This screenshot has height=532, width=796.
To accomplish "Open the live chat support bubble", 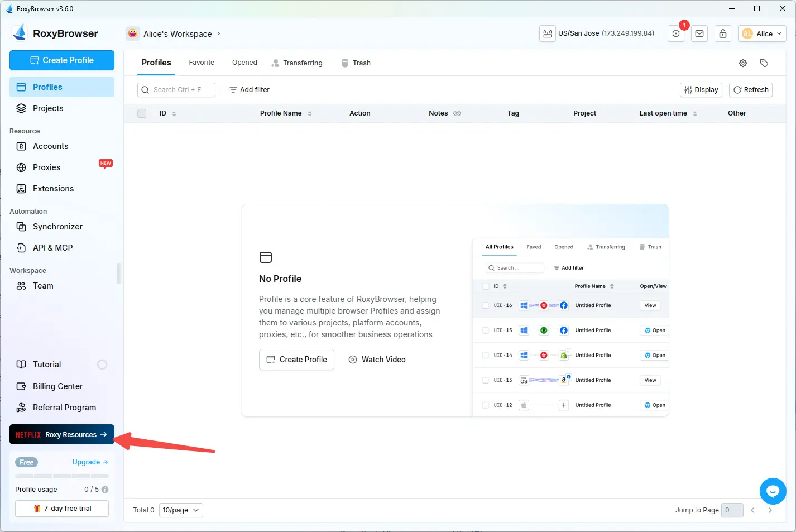I will tap(773, 491).
